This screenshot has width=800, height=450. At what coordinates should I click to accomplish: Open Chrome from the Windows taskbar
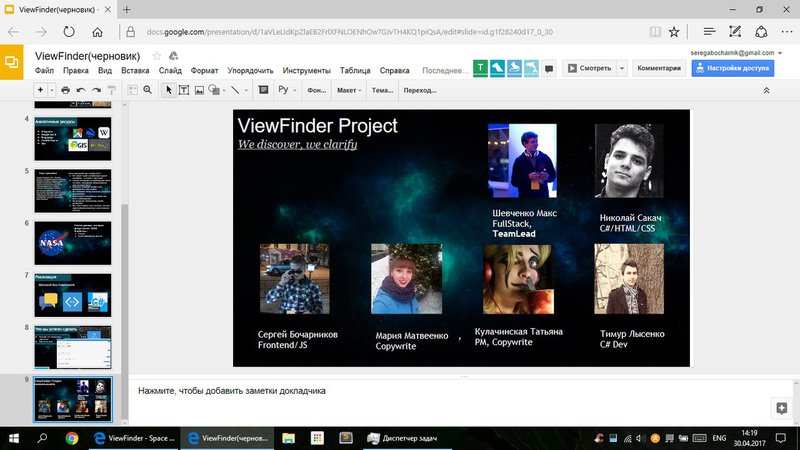(72, 438)
